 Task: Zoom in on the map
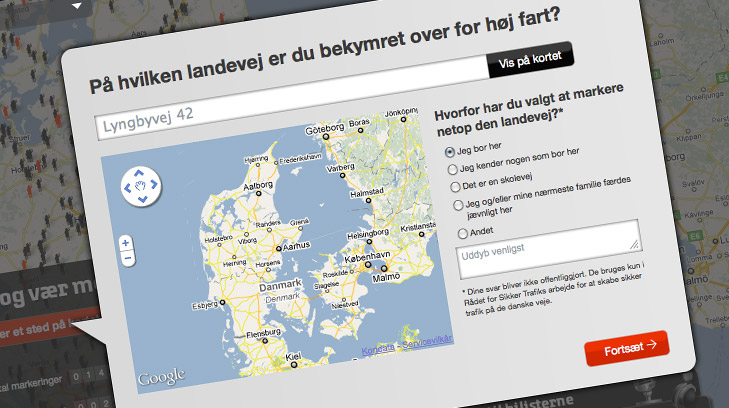point(125,243)
